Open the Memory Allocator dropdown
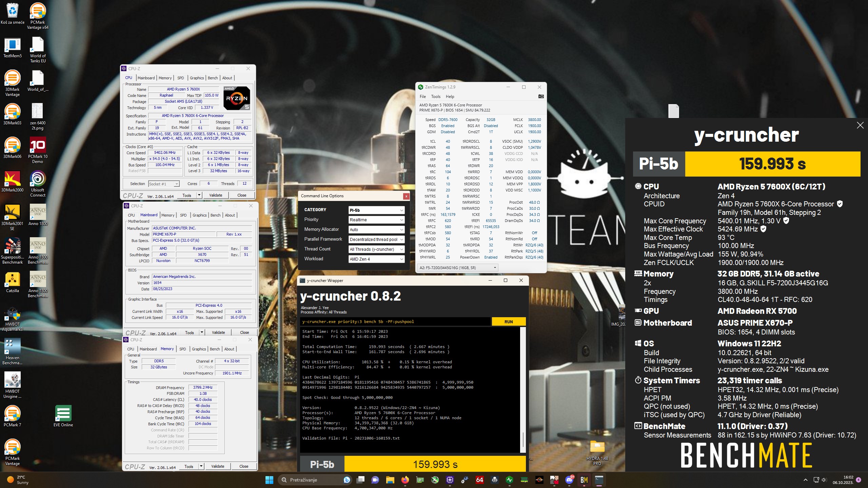This screenshot has width=868, height=488. 376,230
